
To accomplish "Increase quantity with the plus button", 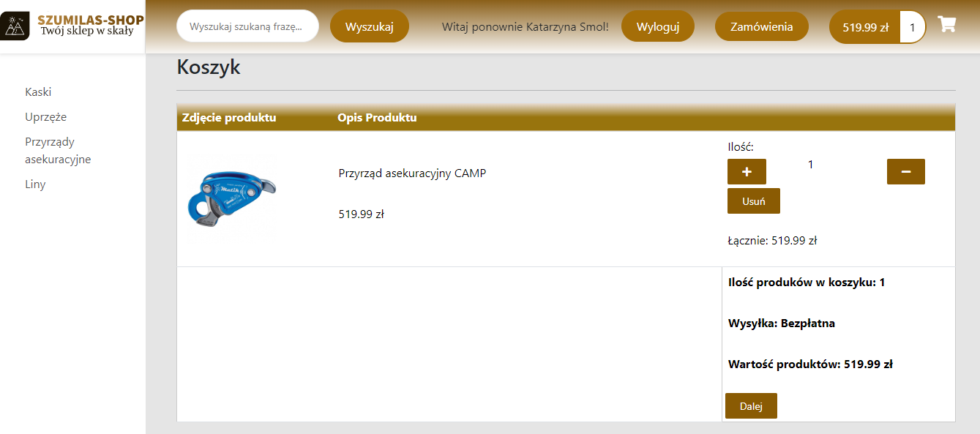I will pyautogui.click(x=747, y=172).
